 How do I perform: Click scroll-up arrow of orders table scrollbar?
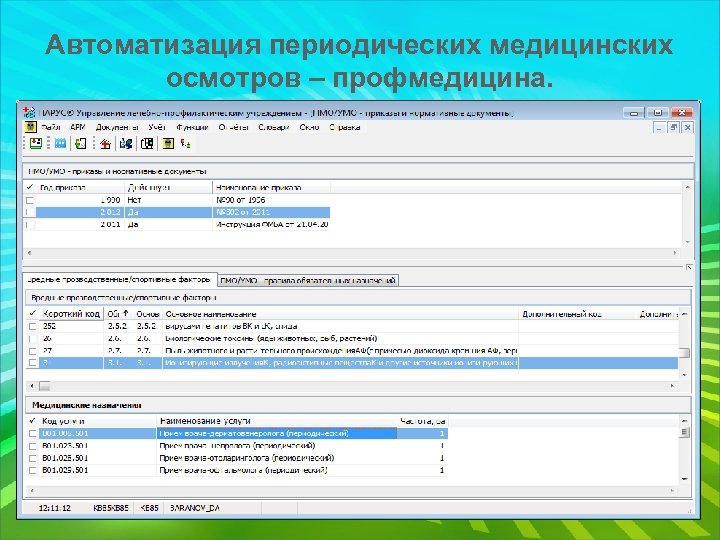(687, 187)
